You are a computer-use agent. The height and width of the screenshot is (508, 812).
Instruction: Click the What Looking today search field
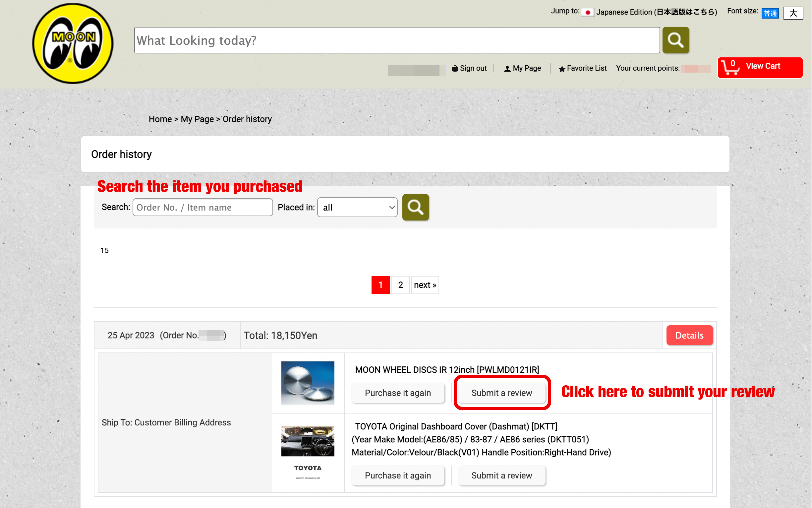point(397,40)
